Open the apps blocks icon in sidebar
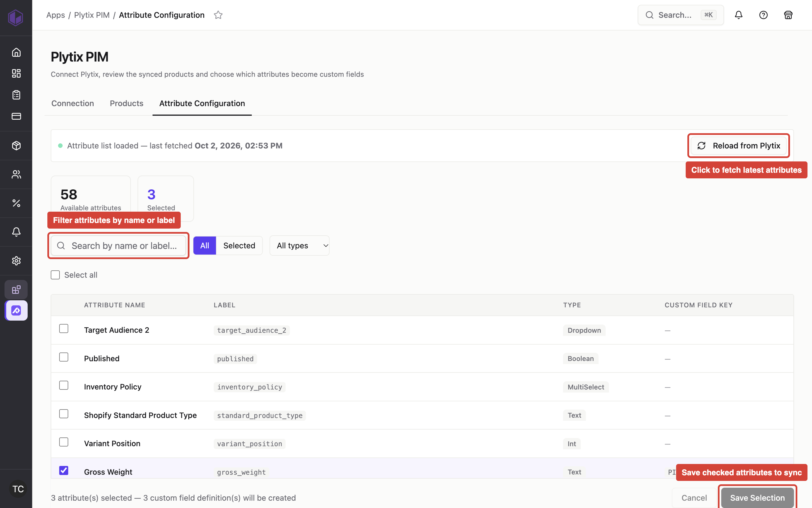This screenshot has height=508, width=812. pos(16,289)
